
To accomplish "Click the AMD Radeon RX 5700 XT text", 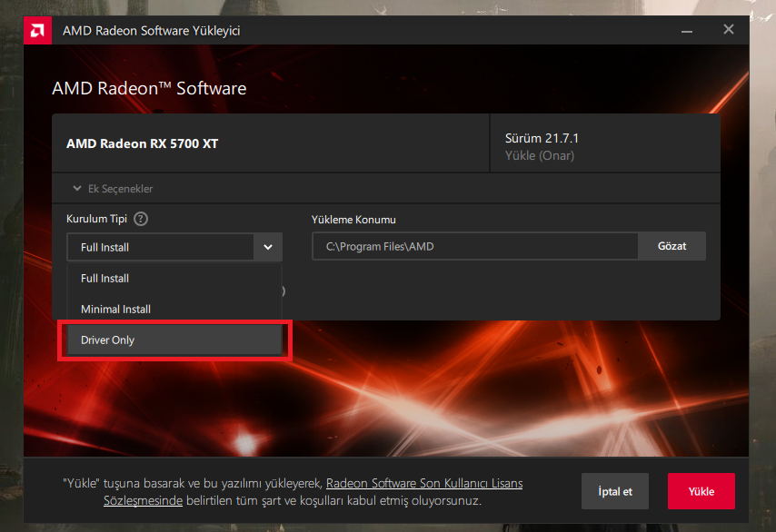I will coord(142,143).
